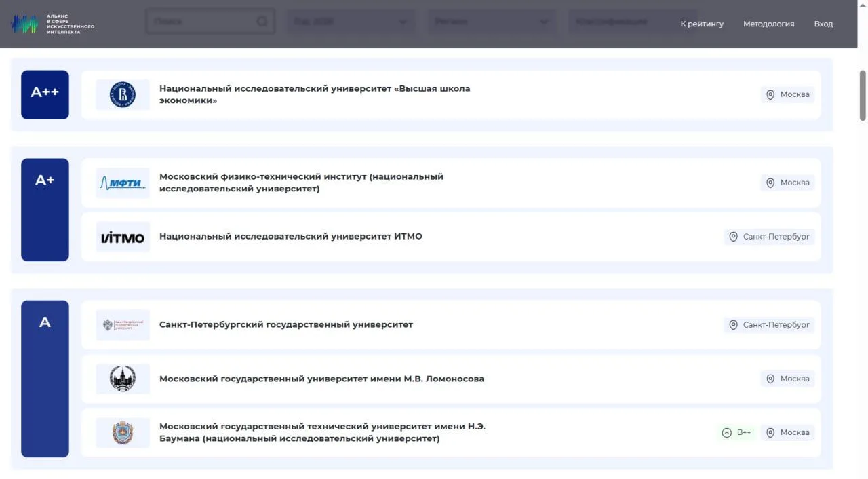Click the A rating badge
This screenshot has width=868, height=479.
click(x=45, y=379)
